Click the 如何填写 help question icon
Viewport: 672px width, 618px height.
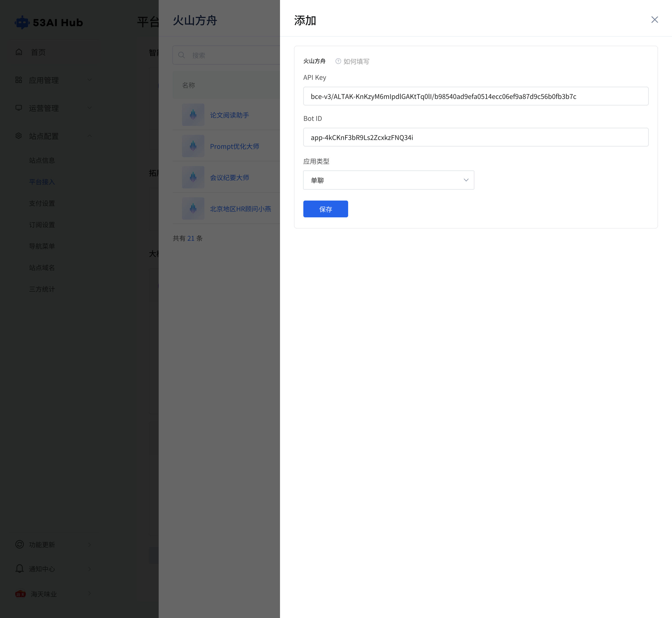[338, 61]
